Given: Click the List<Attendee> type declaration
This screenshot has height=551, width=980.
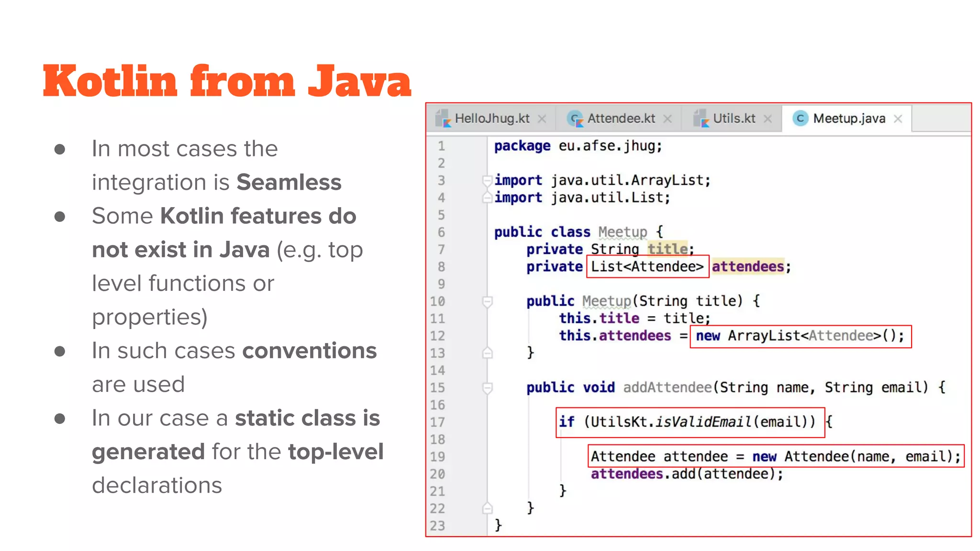Looking at the screenshot, I should click(x=647, y=266).
